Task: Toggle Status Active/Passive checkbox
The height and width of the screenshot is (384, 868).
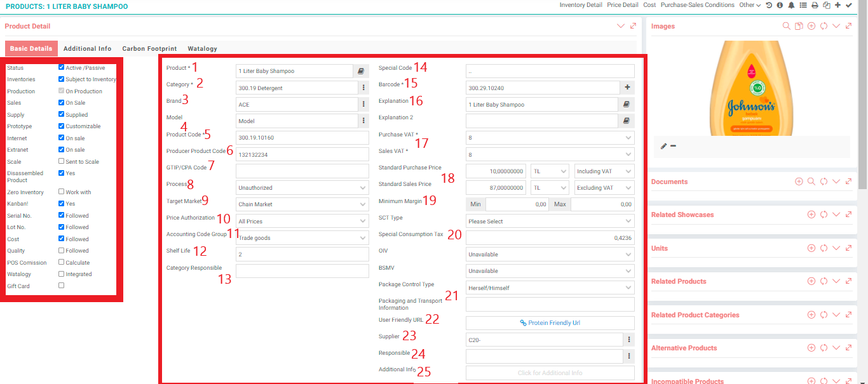Action: click(x=61, y=67)
